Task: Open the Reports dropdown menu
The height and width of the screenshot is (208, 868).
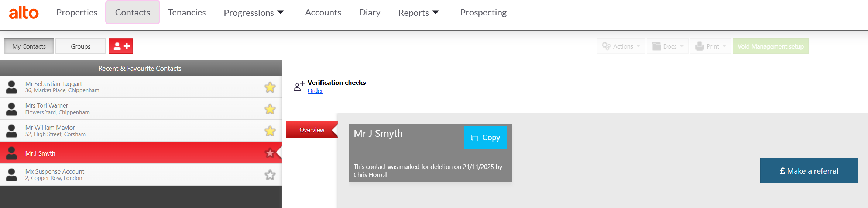Action: pyautogui.click(x=419, y=13)
